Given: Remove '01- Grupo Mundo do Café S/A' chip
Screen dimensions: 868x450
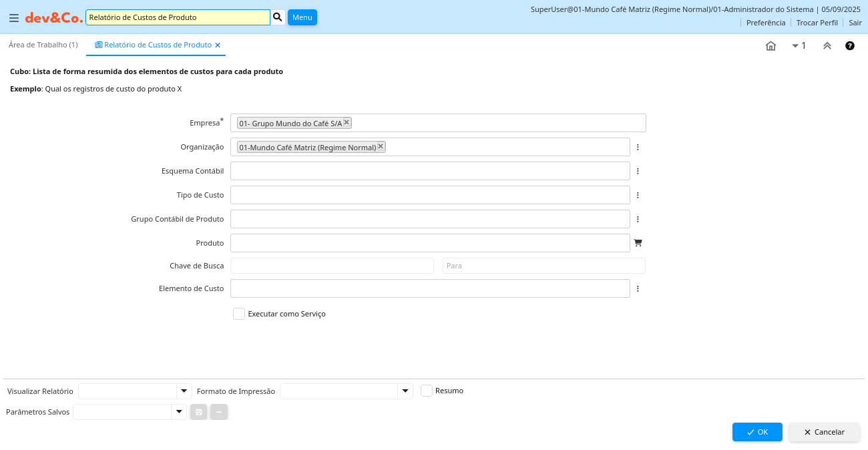Looking at the screenshot, I should (347, 122).
